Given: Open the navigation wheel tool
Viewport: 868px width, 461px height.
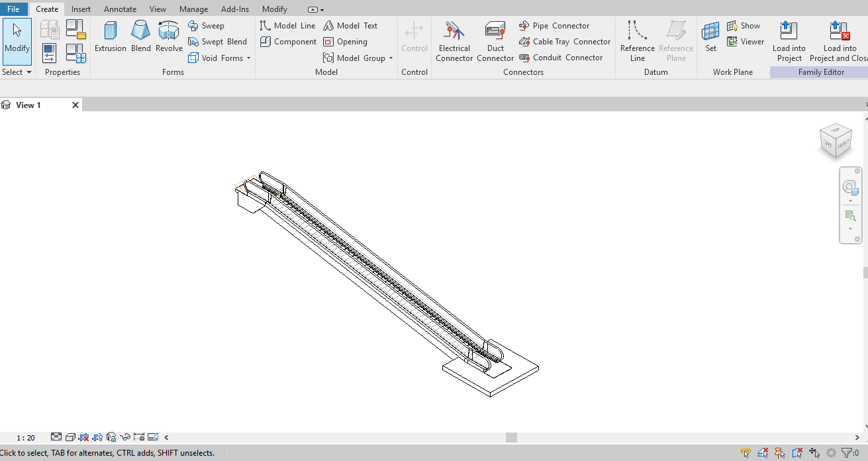Looking at the screenshot, I should [850, 187].
